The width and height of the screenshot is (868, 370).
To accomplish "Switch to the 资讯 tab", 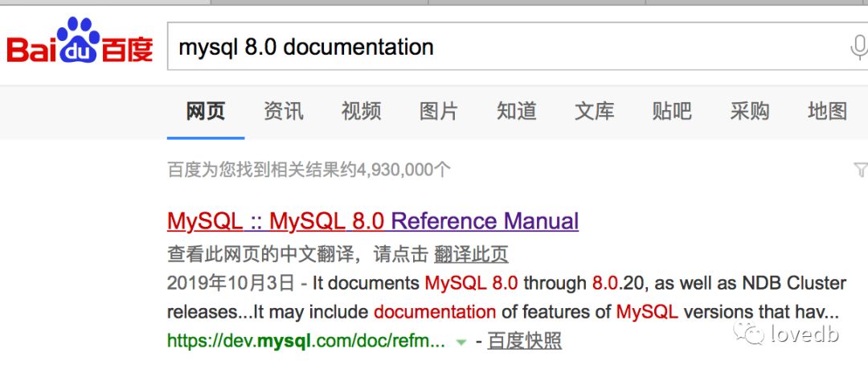I will [x=284, y=111].
